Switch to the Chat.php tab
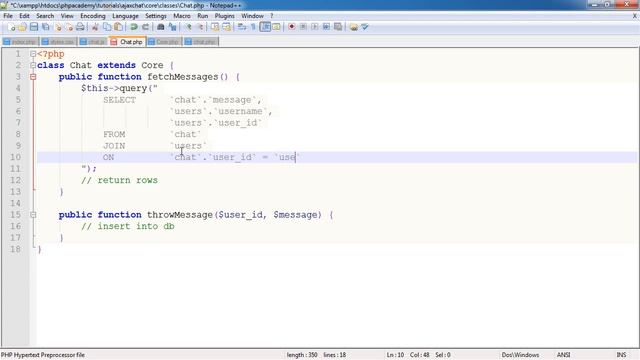640x360 pixels. pos(127,42)
